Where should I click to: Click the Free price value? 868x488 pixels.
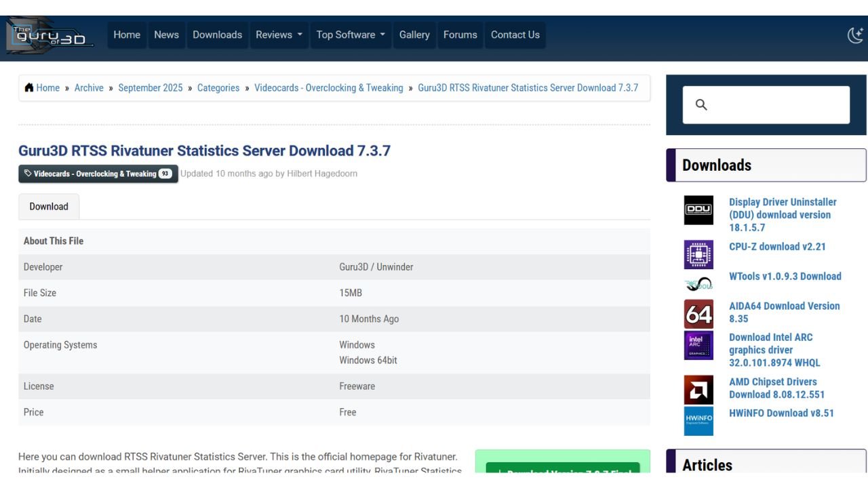[x=348, y=412]
